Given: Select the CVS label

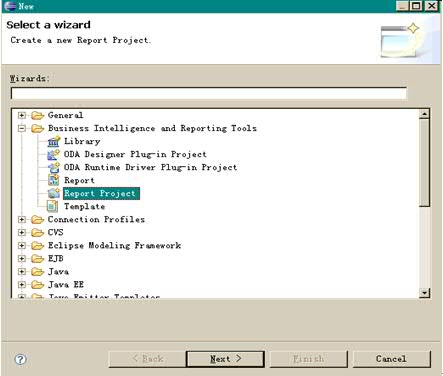Looking at the screenshot, I should 56,232.
